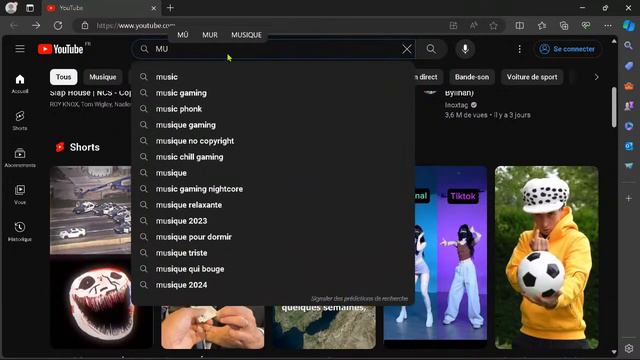Choose the 'musique qui bouge' suggestion

[x=273, y=269]
